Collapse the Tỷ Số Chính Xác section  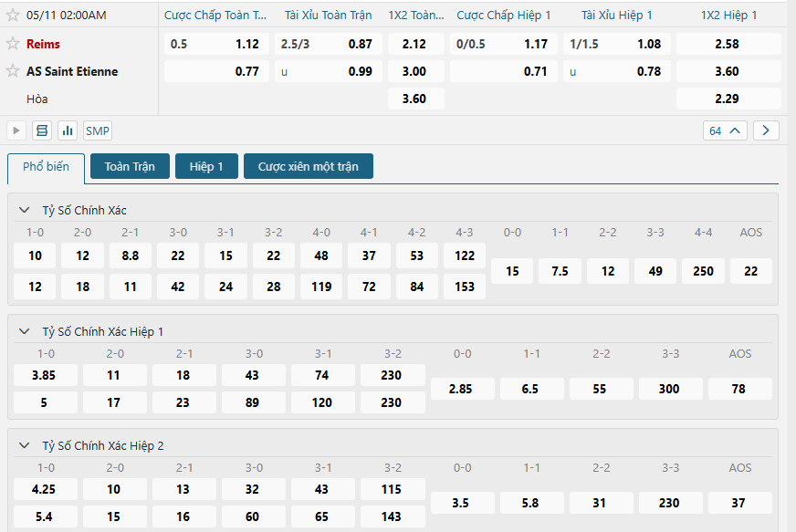24,210
